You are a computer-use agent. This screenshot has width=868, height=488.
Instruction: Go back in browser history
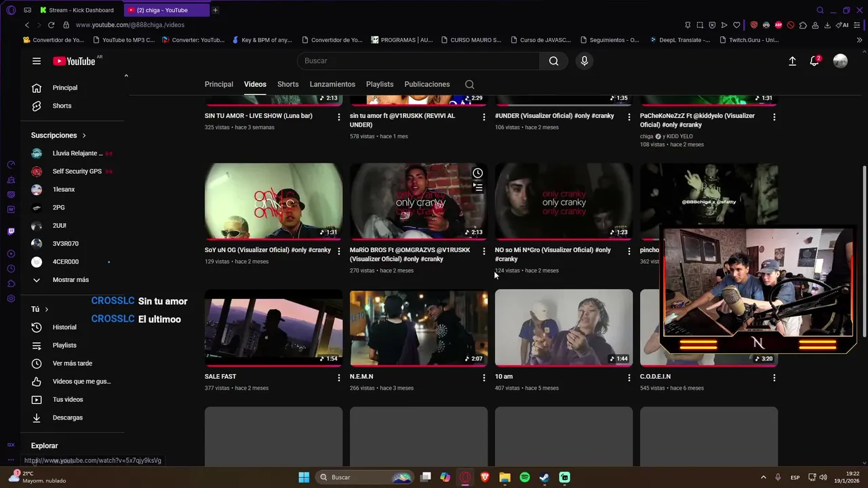coord(26,25)
